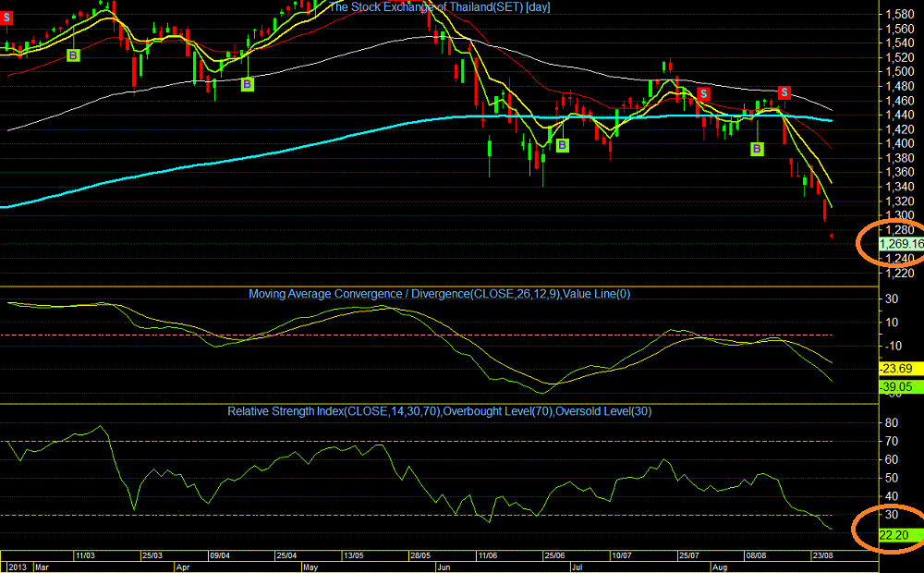Click the Jul month label

coord(577,567)
